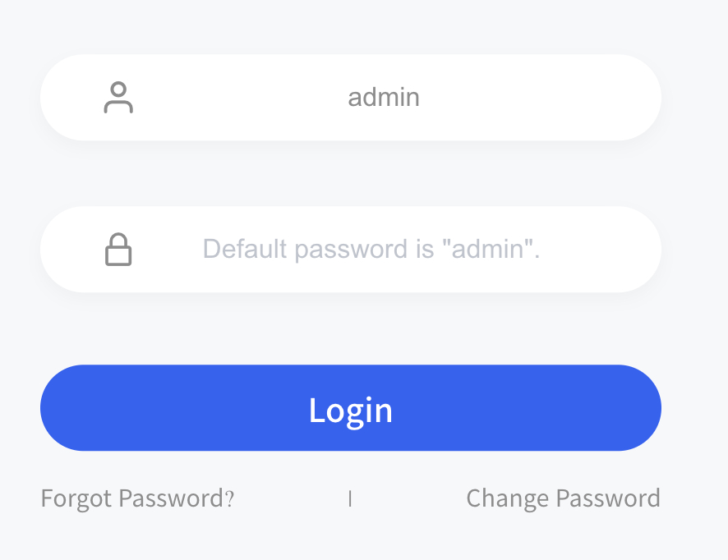Select the admin text in username box
Viewport: 728px width, 560px height.
[384, 98]
